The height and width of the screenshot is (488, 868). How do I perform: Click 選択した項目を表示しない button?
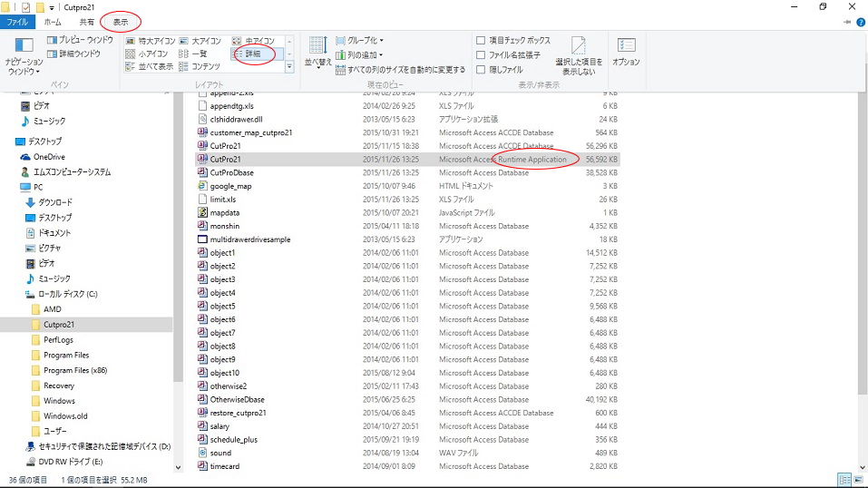click(x=579, y=56)
